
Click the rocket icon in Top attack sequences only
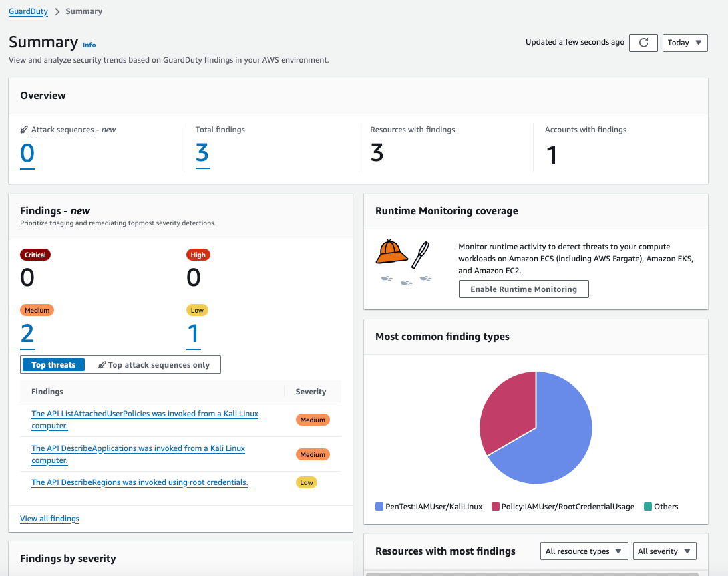coord(102,365)
